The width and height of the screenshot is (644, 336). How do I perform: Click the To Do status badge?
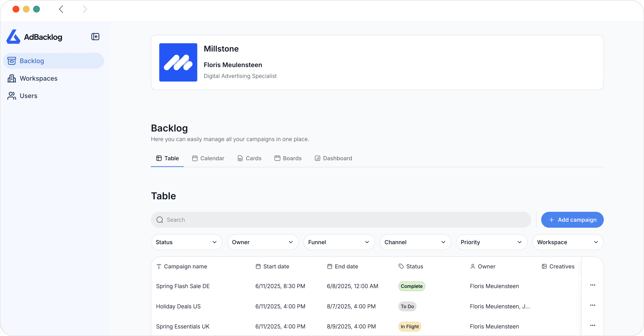[407, 306]
